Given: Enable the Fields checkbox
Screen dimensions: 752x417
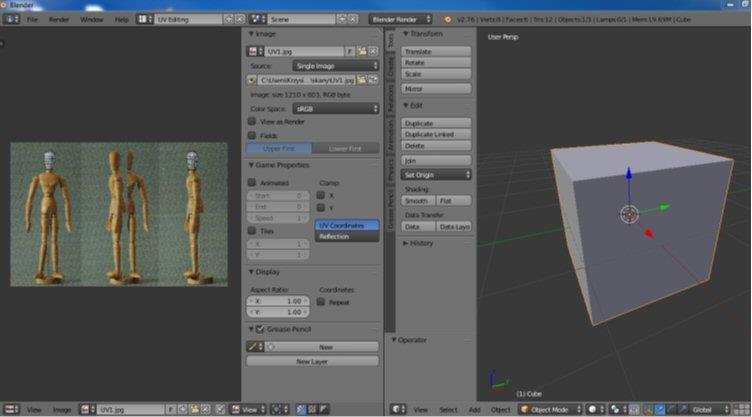Looking at the screenshot, I should pos(252,135).
